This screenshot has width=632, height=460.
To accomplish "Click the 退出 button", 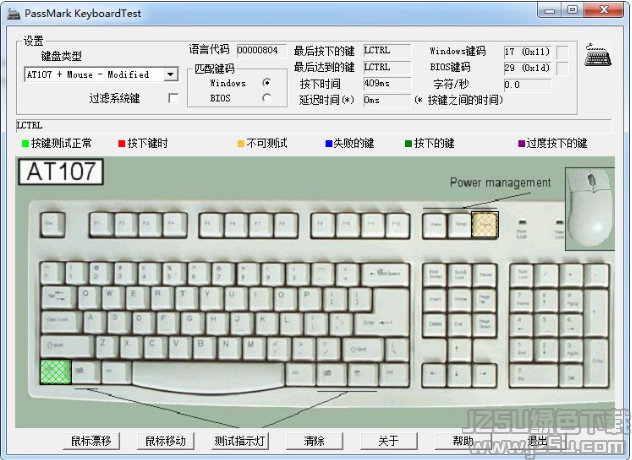I will tap(538, 441).
